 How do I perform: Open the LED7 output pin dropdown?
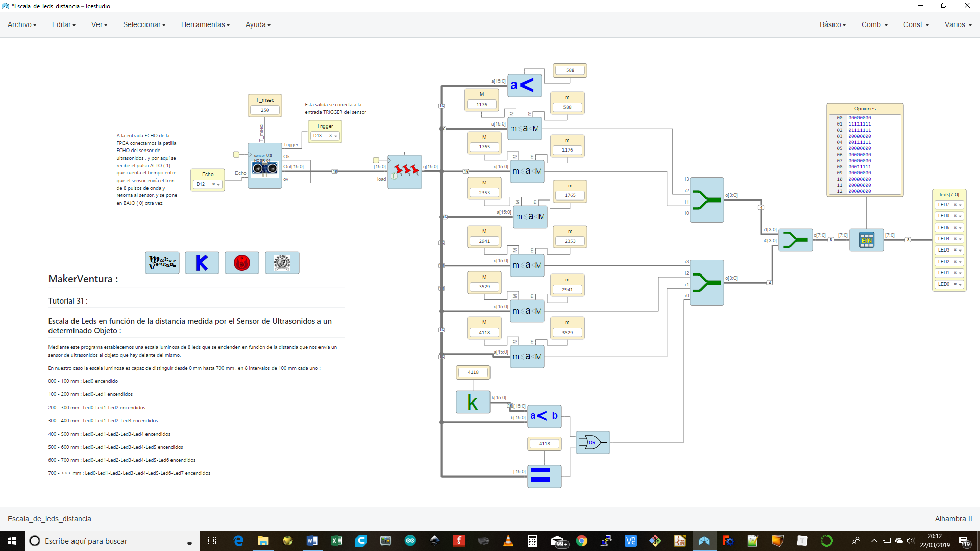pos(960,205)
